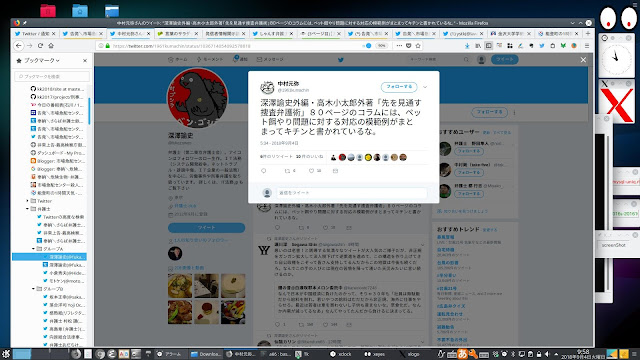Viewport: 640px width, 360px height.
Task: Open the pink folder icon on desktop
Action: point(48,11)
